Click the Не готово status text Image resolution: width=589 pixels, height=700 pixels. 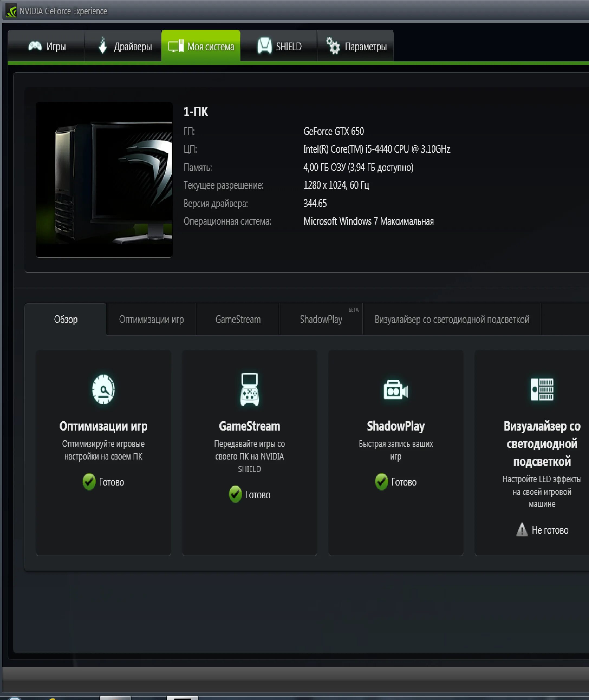point(550,530)
